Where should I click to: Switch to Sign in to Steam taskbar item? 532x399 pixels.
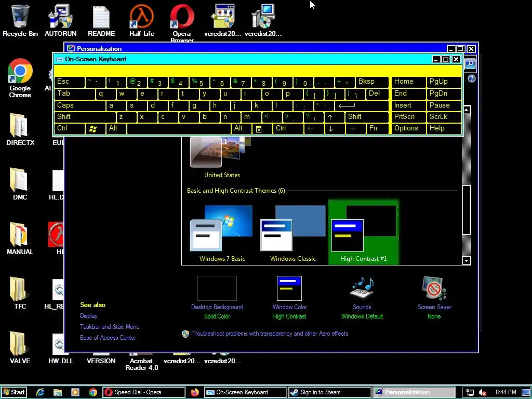330,392
